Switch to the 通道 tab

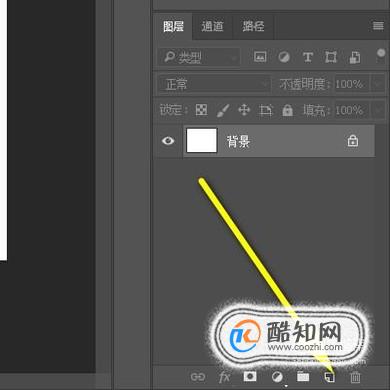click(212, 26)
